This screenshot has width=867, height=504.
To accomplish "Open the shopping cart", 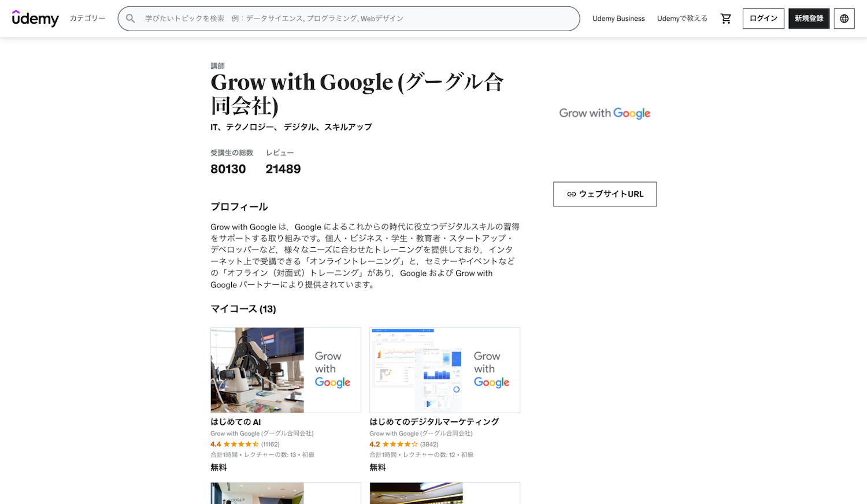I will [x=726, y=18].
